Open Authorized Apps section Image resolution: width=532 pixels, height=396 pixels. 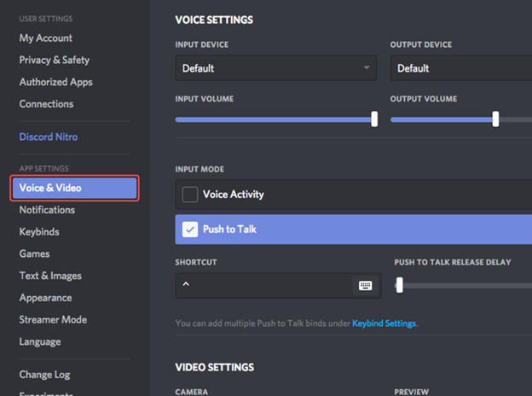point(56,83)
